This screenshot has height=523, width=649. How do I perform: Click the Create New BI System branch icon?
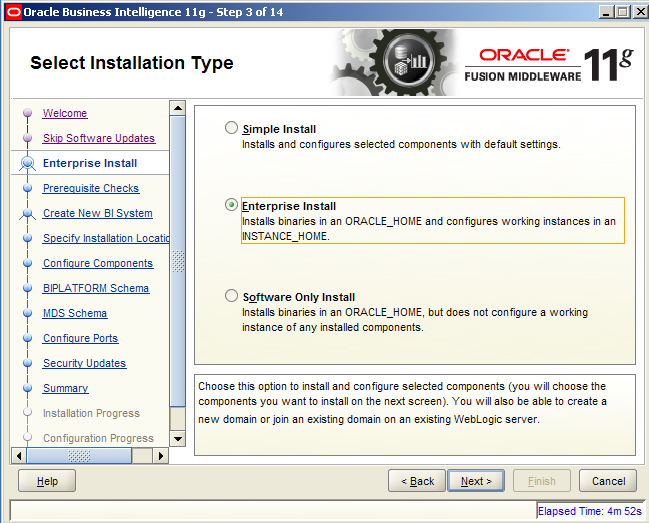click(x=28, y=214)
